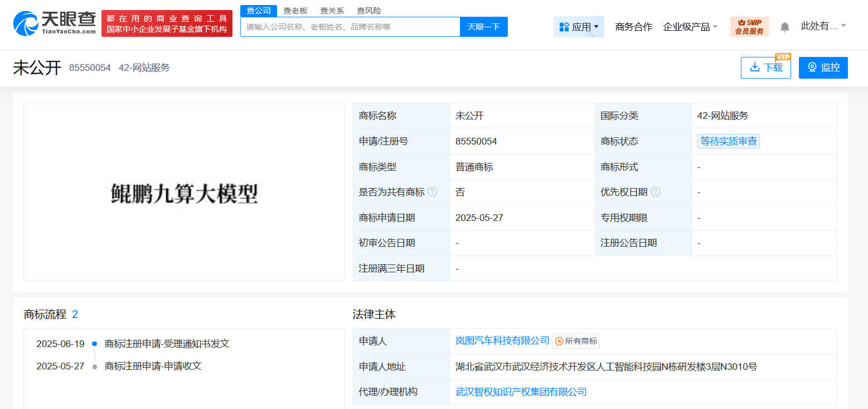Click help icon beside 是否为共有商标
This screenshot has width=868, height=409.
tap(432, 192)
